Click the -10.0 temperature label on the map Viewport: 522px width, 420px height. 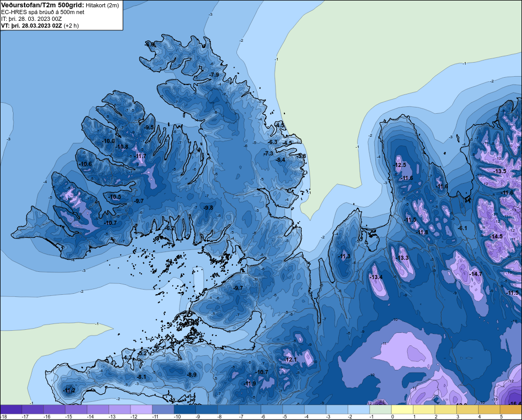coord(109,141)
